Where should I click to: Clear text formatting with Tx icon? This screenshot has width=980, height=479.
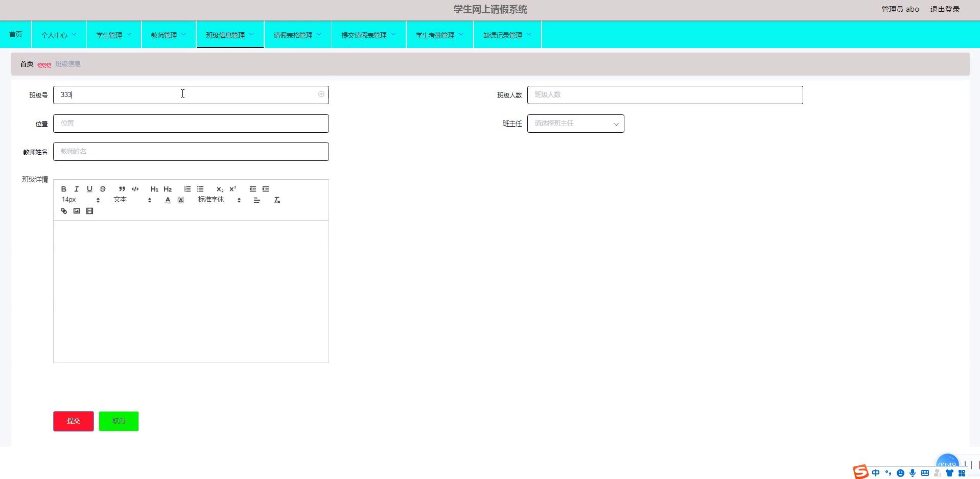point(277,200)
